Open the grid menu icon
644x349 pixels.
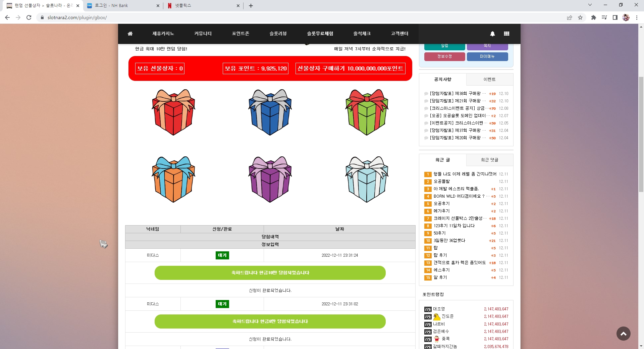click(506, 34)
